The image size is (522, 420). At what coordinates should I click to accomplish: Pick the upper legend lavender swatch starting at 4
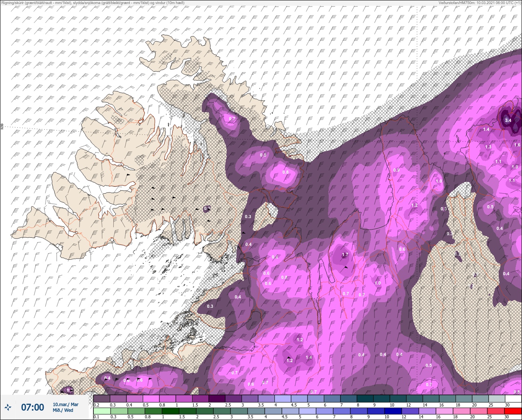283,398
